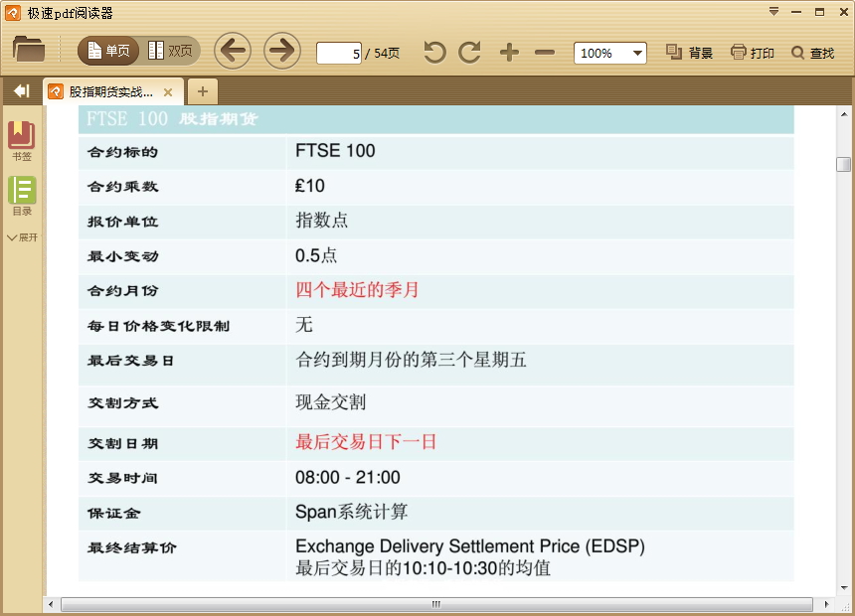
Task: Click the '08:00 - 21:00' trading hours
Action: [x=347, y=478]
